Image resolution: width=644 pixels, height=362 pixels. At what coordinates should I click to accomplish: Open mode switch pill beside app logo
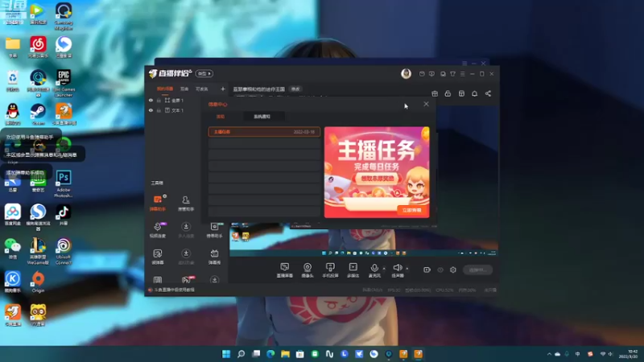[x=204, y=73]
